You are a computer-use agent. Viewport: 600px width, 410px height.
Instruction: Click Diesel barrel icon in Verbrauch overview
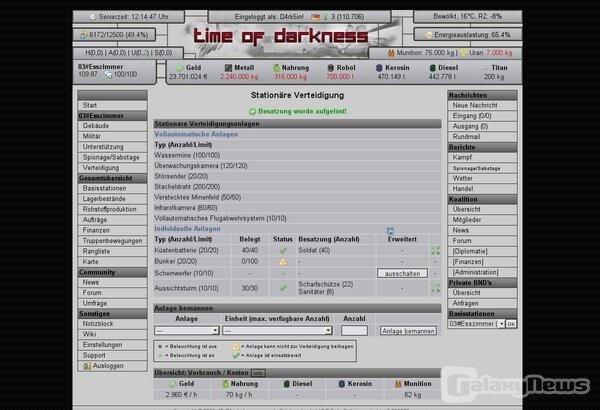[286, 384]
